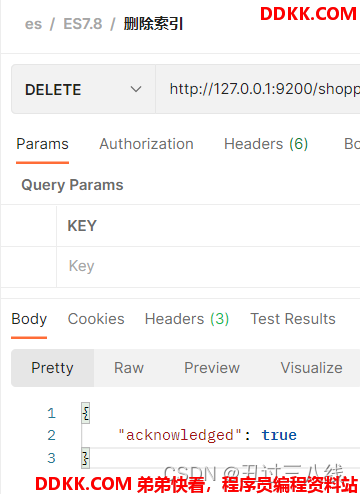Select the response Body tab
Viewport: 360px width, 494px height.
click(29, 319)
